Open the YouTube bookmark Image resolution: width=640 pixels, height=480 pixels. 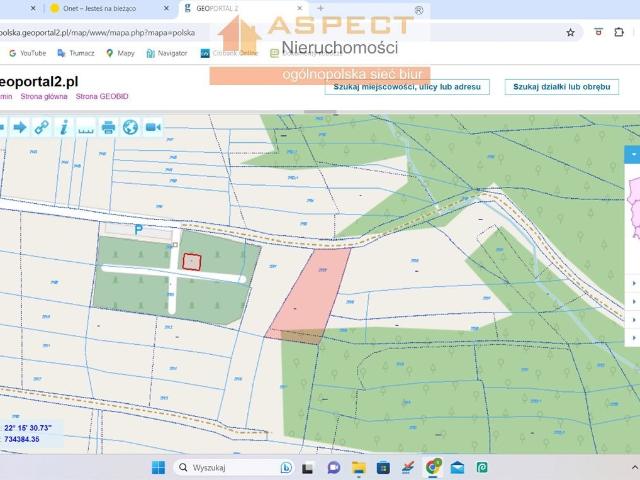pos(27,53)
